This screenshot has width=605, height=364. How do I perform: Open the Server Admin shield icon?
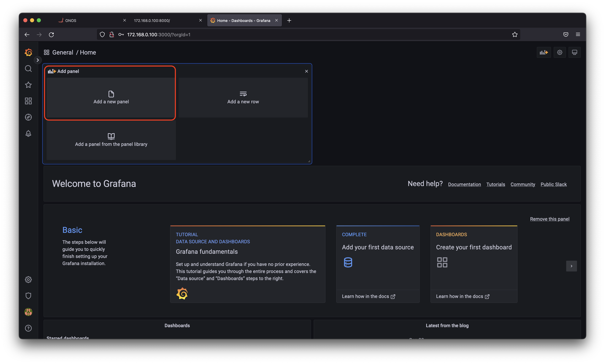(x=29, y=296)
